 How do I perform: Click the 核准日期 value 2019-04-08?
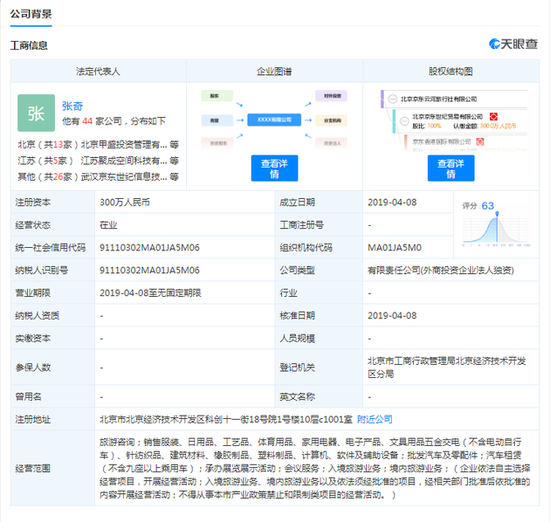pyautogui.click(x=392, y=316)
